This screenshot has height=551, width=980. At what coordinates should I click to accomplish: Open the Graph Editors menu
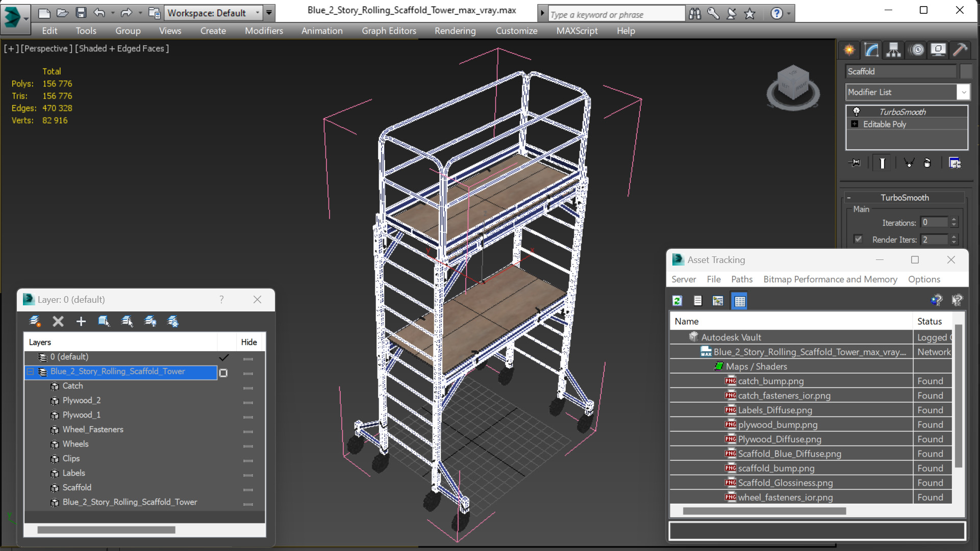389,31
